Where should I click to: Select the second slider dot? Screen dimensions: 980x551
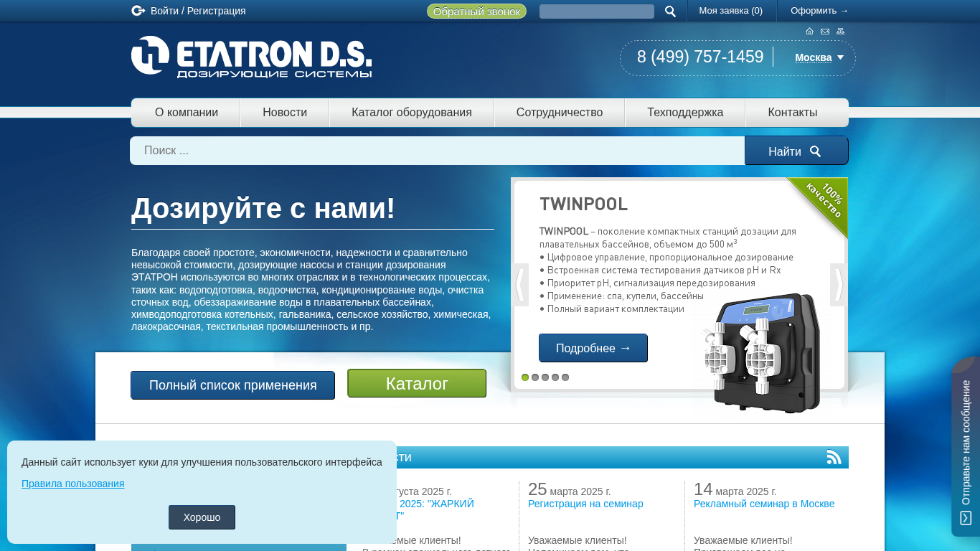[535, 377]
